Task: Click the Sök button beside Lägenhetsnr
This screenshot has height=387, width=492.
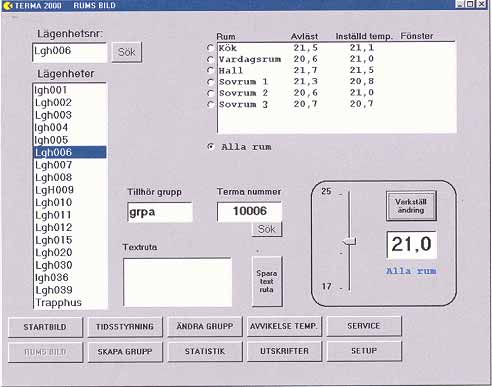Action: point(127,52)
